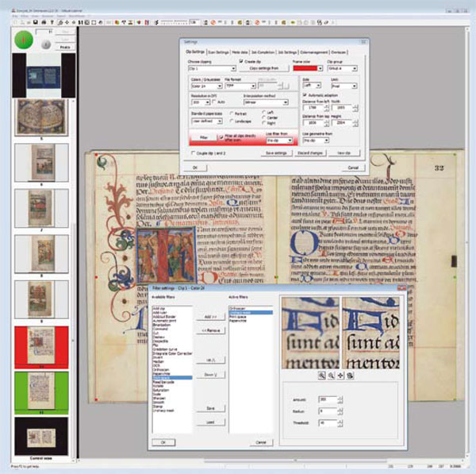Open the Unit dropdown
476x474 pixels.
[344, 86]
